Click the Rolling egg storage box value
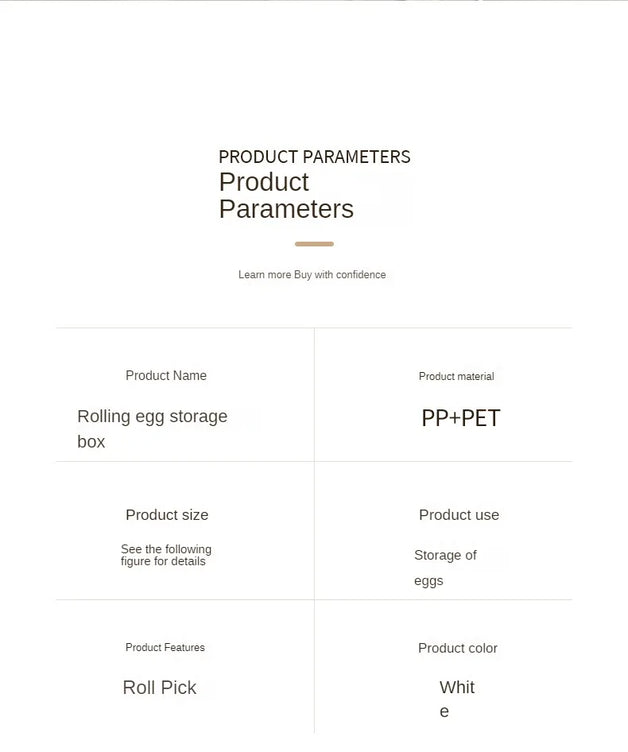Image resolution: width=628 pixels, height=752 pixels. [x=153, y=429]
